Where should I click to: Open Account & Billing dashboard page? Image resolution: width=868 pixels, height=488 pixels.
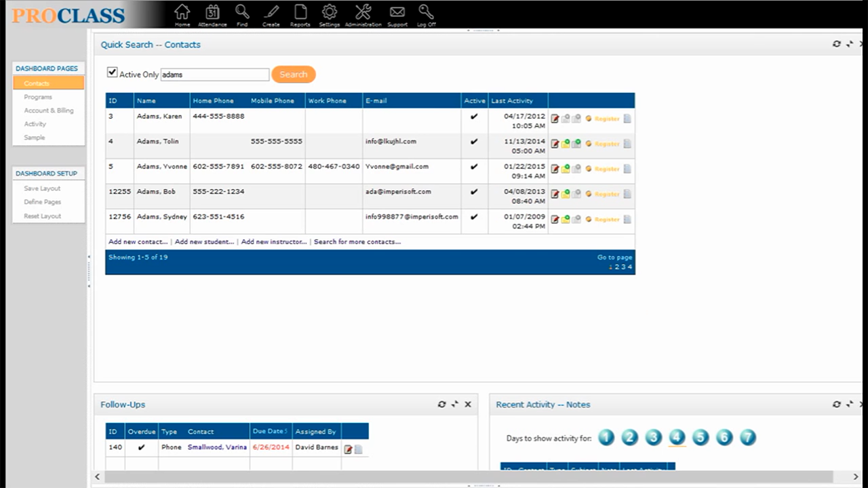click(x=49, y=110)
